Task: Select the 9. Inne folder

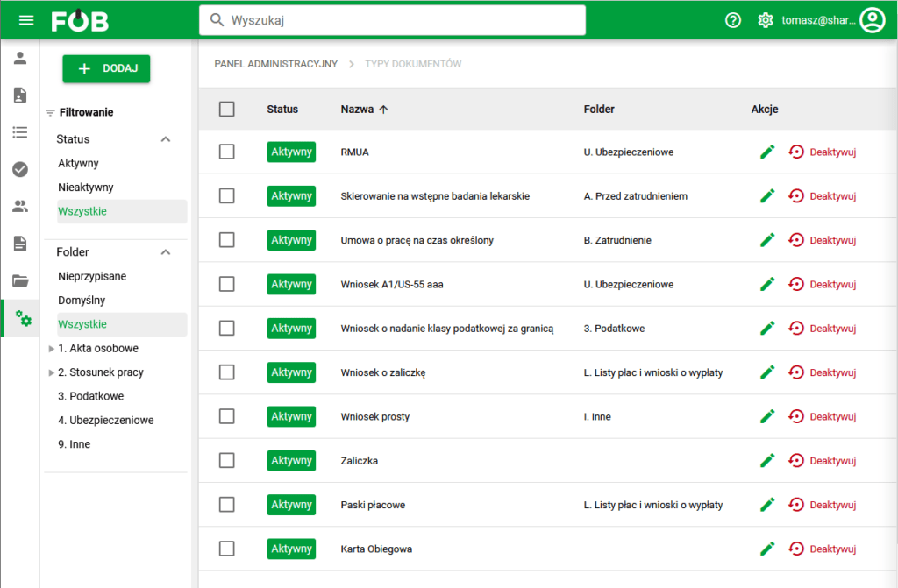Action: click(74, 444)
